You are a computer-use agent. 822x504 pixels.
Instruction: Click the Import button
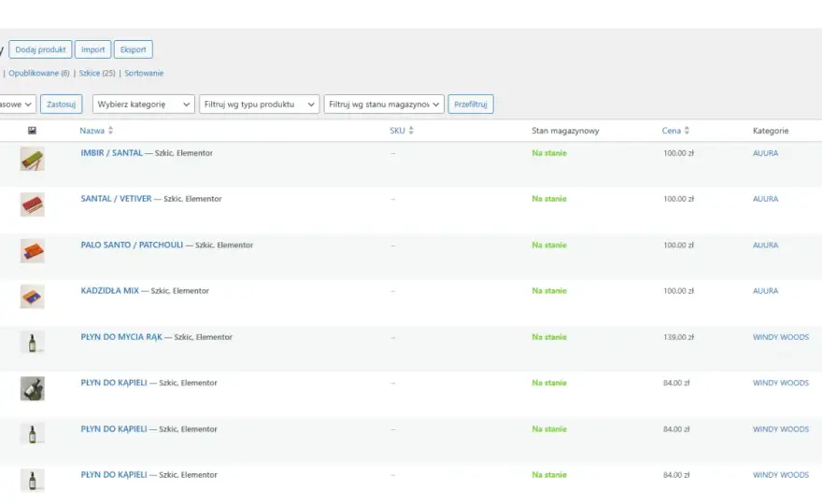[x=92, y=49]
